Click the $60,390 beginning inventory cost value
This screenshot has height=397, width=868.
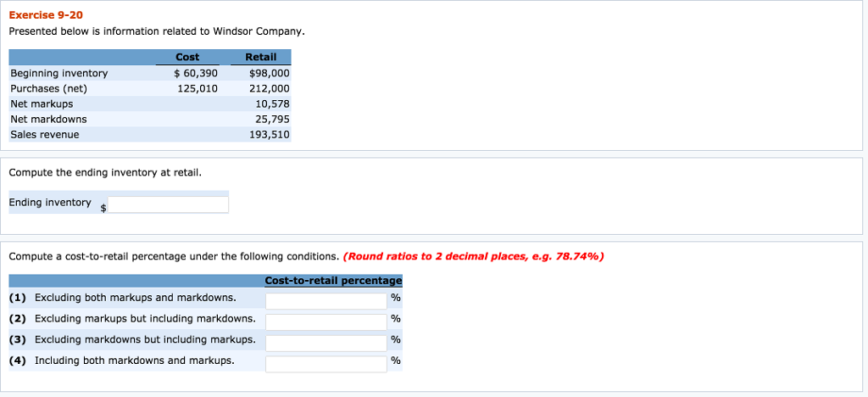[x=196, y=73]
